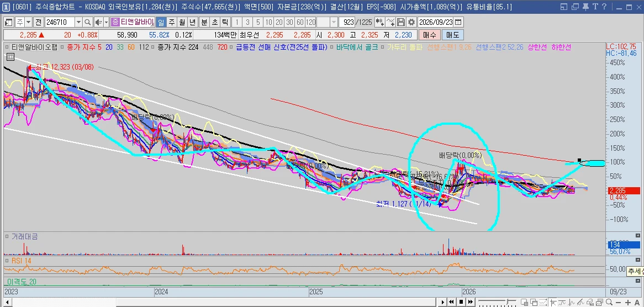The height and width of the screenshot is (307, 644).
Task: Click the 매도 sell button
Action: pyautogui.click(x=452, y=35)
